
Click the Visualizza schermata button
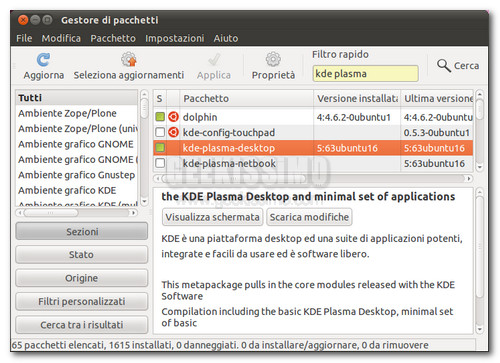click(x=212, y=217)
